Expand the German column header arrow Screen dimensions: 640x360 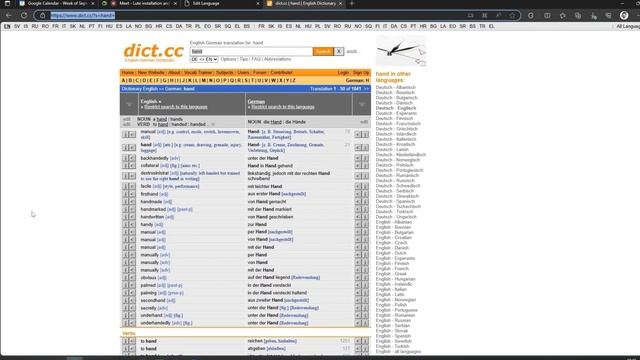tap(362, 104)
